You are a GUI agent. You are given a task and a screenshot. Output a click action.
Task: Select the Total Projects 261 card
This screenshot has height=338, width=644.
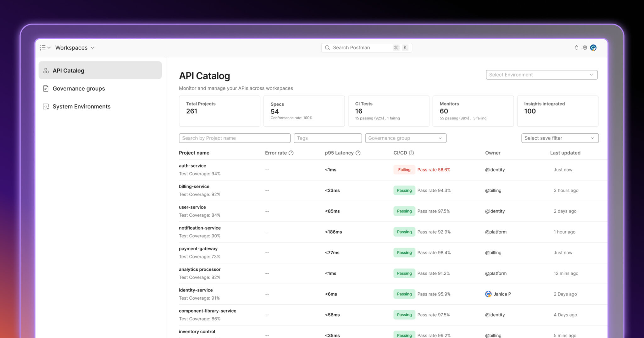click(x=219, y=111)
